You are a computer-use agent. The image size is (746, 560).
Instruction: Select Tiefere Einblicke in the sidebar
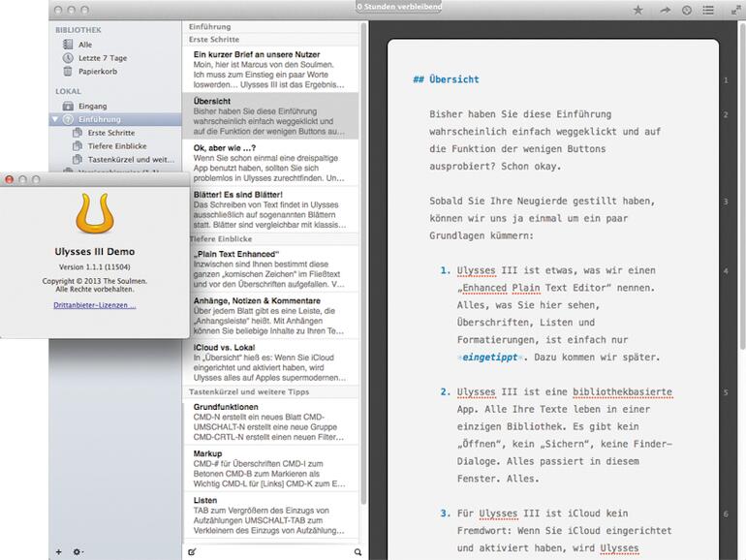point(115,145)
